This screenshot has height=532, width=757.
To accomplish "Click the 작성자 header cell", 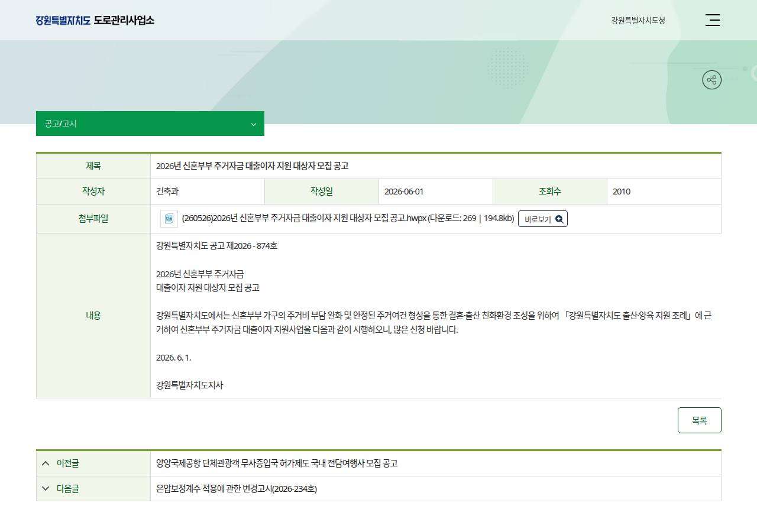I will coord(93,192).
